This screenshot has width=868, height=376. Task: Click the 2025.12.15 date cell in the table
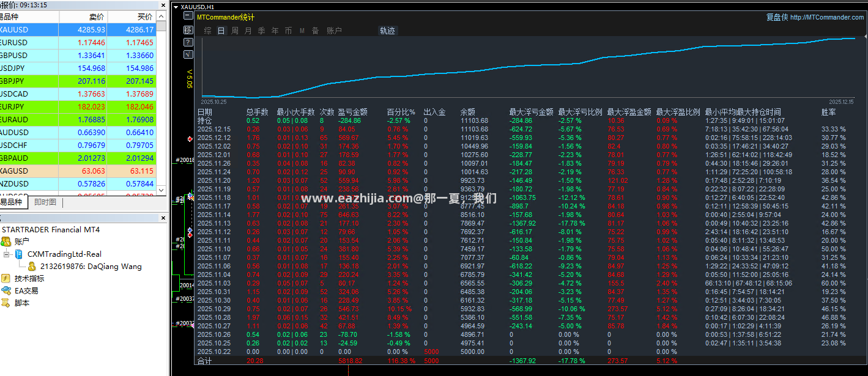click(x=213, y=129)
